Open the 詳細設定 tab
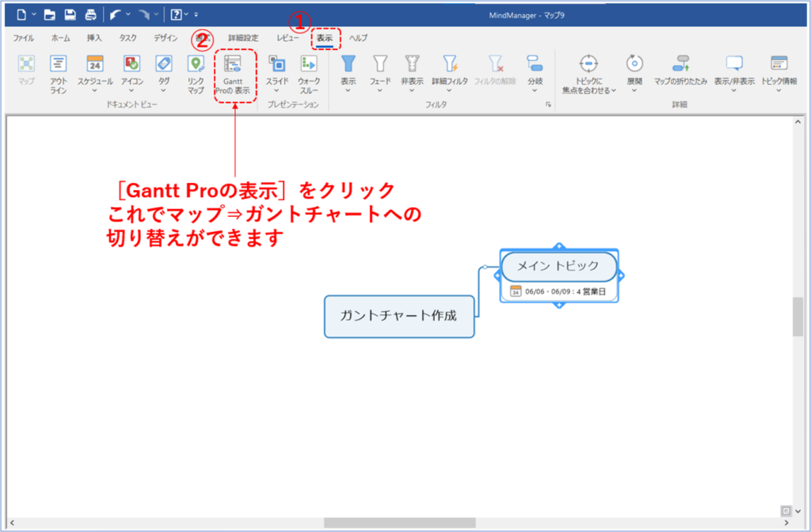811x532 pixels. pos(243,38)
